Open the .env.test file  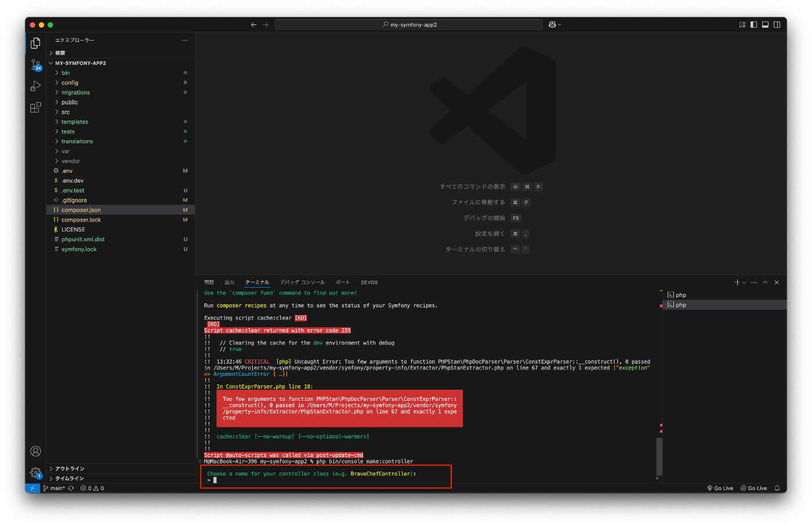(121, 190)
